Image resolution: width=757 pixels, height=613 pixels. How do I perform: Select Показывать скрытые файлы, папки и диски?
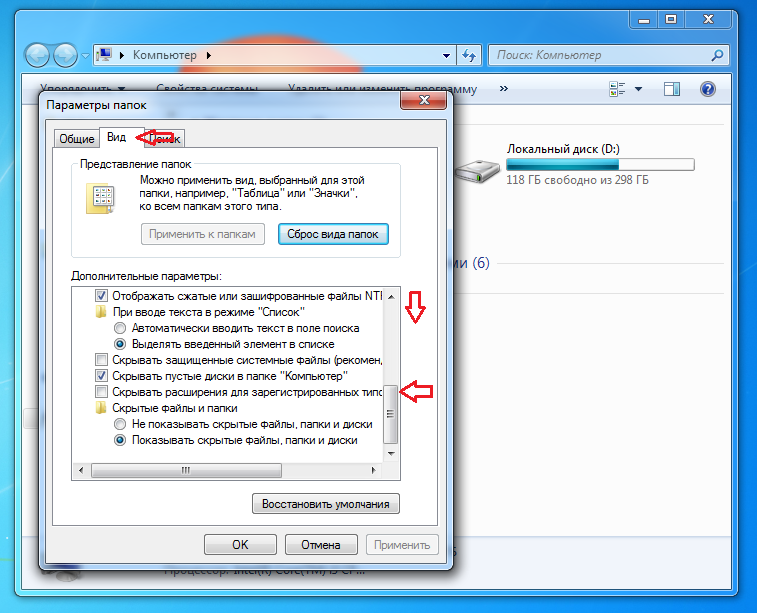click(x=120, y=440)
